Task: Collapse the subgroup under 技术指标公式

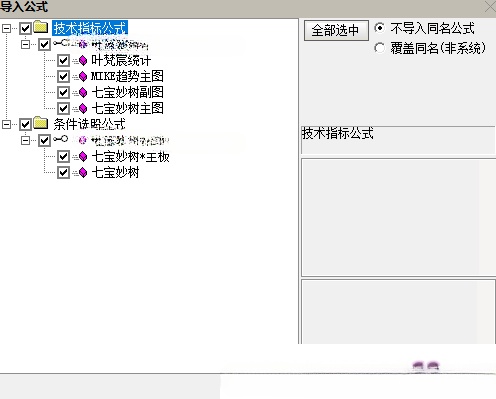Action: pyautogui.click(x=25, y=44)
